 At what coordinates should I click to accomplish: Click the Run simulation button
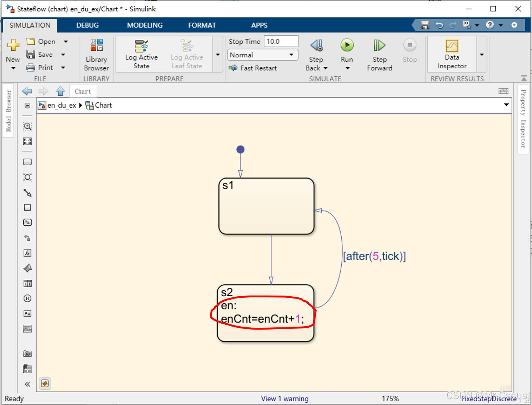[x=347, y=46]
